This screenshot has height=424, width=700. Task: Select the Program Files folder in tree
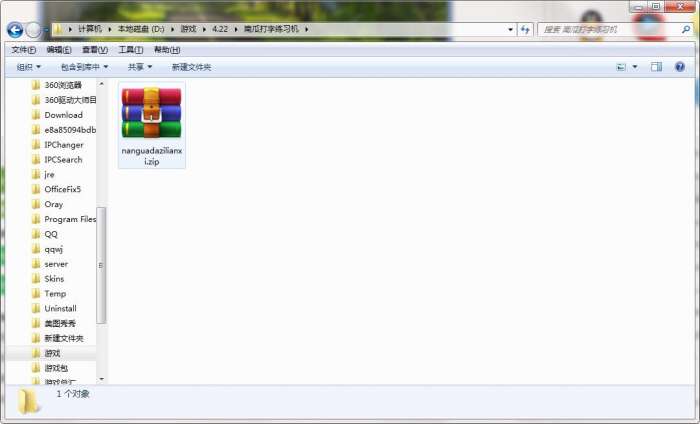click(70, 219)
